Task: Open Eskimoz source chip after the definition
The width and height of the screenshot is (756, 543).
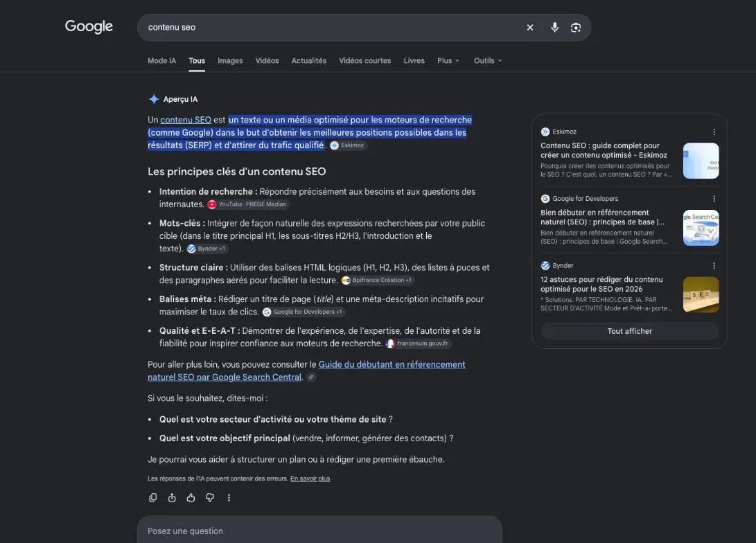Action: [348, 145]
